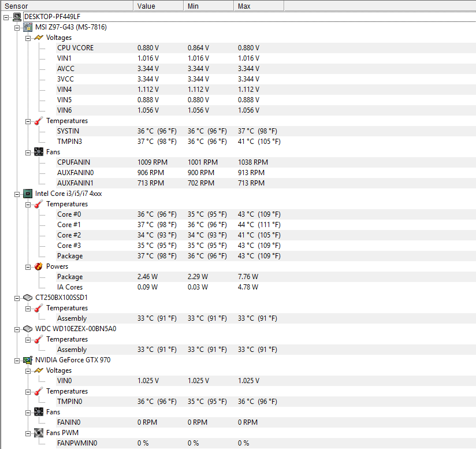Collapse the NVIDIA GeForce GTX 970 node
Screen dimensions: 476x449
pos(17,361)
